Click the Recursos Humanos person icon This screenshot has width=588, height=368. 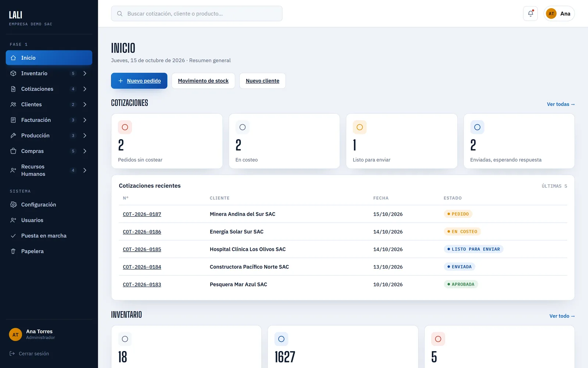tap(13, 170)
